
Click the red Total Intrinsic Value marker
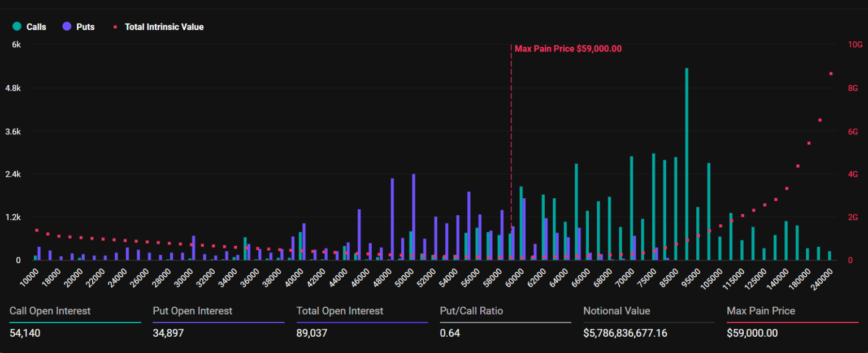115,27
